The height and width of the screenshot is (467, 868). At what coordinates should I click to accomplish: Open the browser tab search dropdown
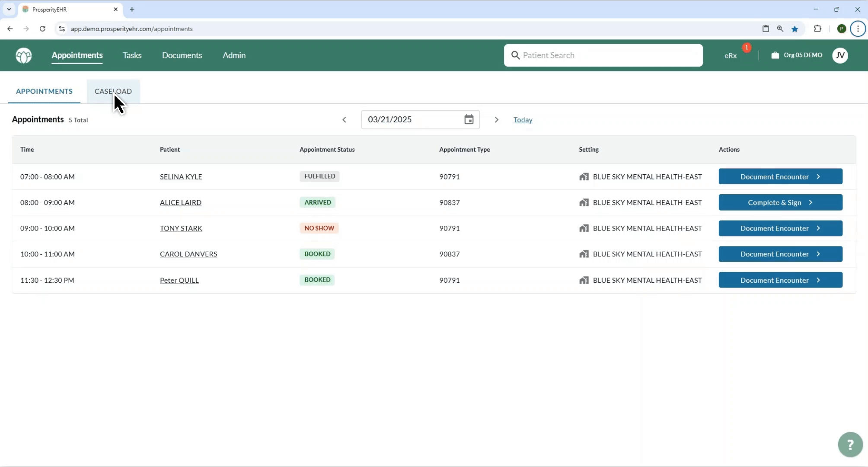click(9, 9)
